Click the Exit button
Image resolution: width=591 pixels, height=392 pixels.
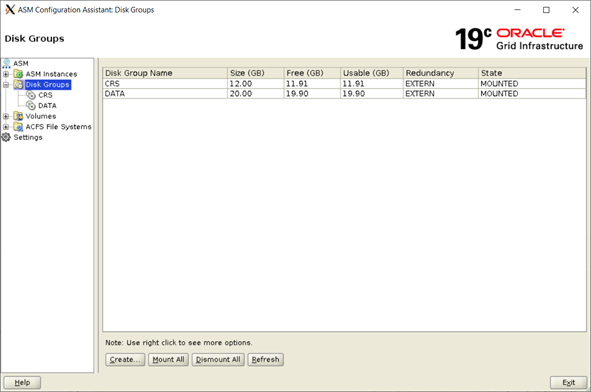tap(568, 383)
